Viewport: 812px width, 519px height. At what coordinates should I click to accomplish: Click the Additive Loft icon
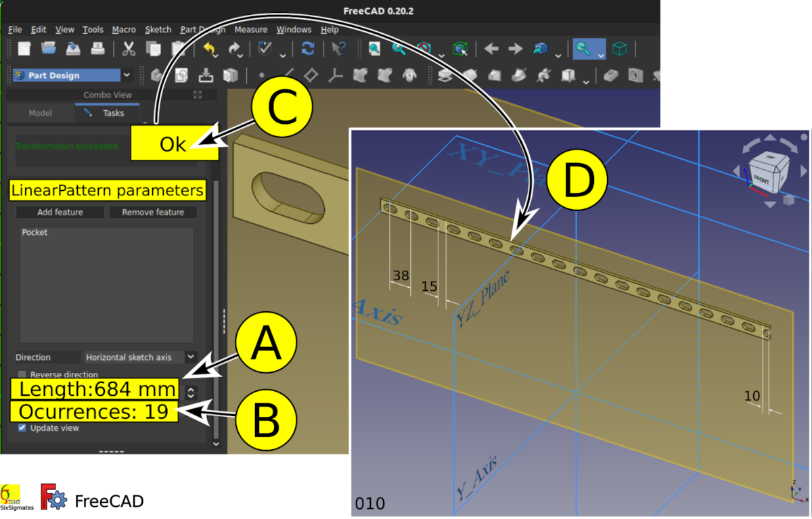tap(495, 75)
